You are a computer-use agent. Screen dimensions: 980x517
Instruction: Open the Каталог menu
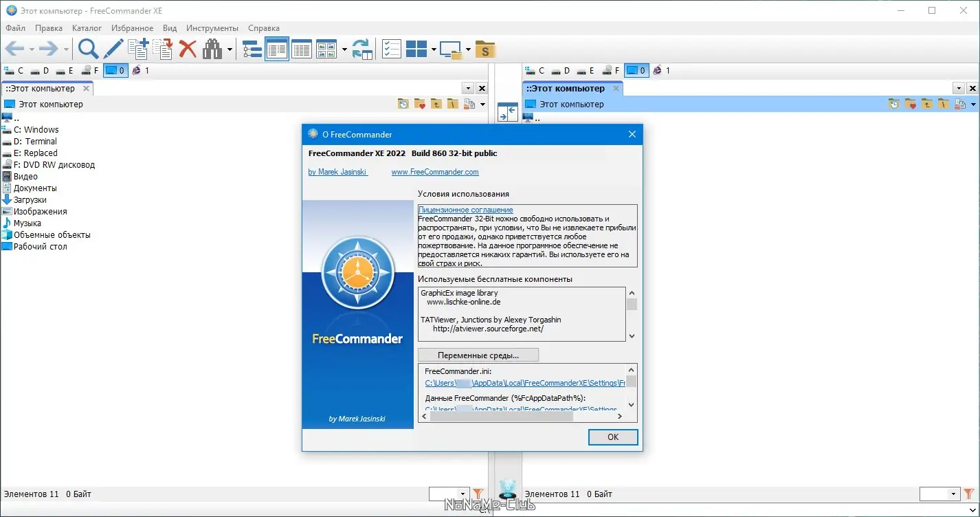87,28
